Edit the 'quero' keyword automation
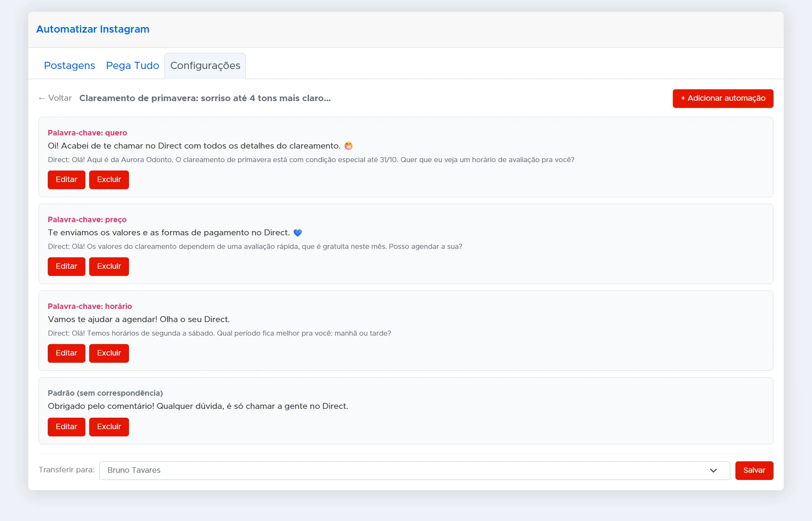The width and height of the screenshot is (812, 521). [x=66, y=179]
